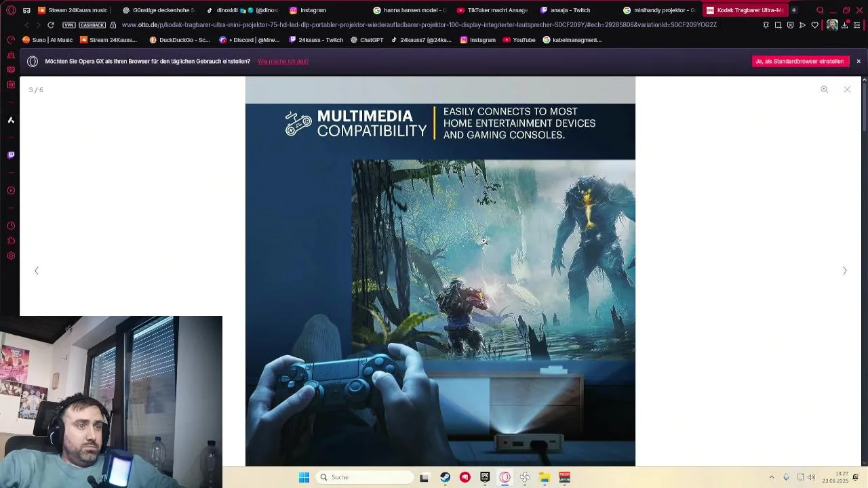Switch to the Instagram tab

(x=325, y=10)
